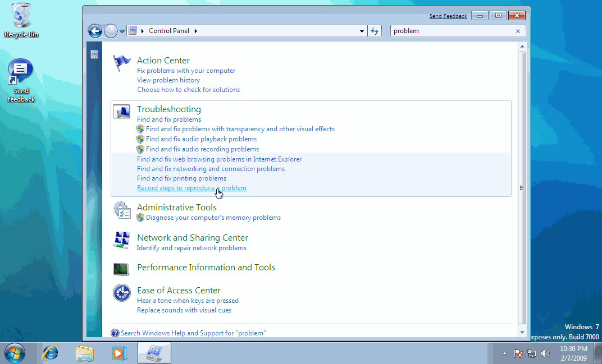This screenshot has height=364, width=602.
Task: Click the Control Panel icon in the left sidebar
Action: pyautogui.click(x=94, y=54)
